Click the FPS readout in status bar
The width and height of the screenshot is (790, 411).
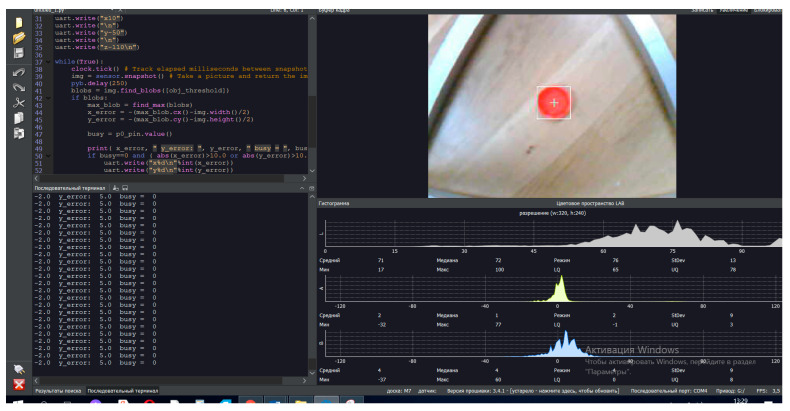coord(768,391)
